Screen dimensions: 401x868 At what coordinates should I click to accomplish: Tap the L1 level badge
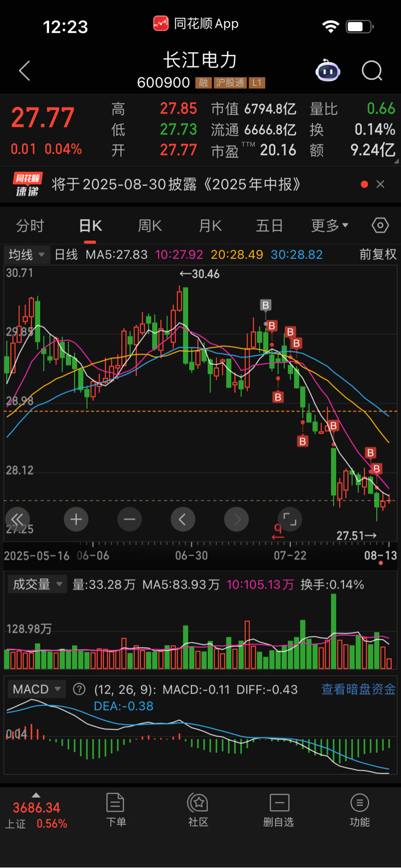[x=256, y=83]
